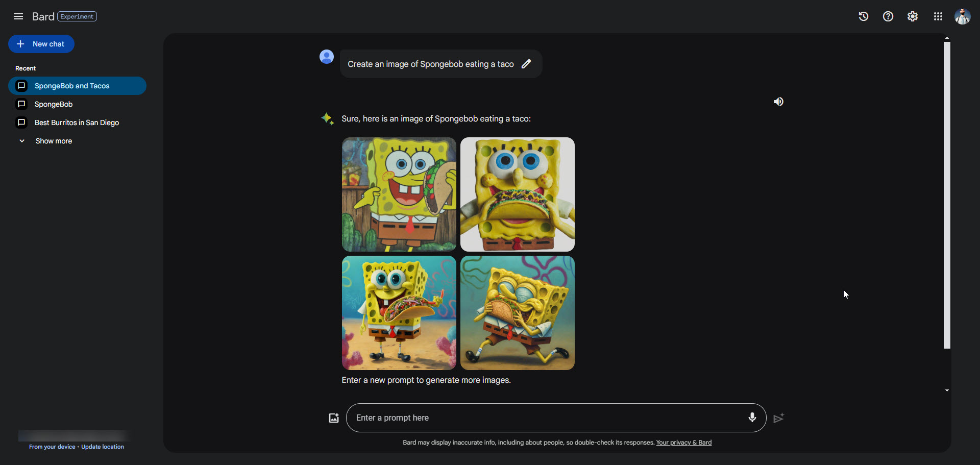Viewport: 980px width, 465px height.
Task: Open the clay SpongeBob biting taco image
Action: pyautogui.click(x=518, y=194)
